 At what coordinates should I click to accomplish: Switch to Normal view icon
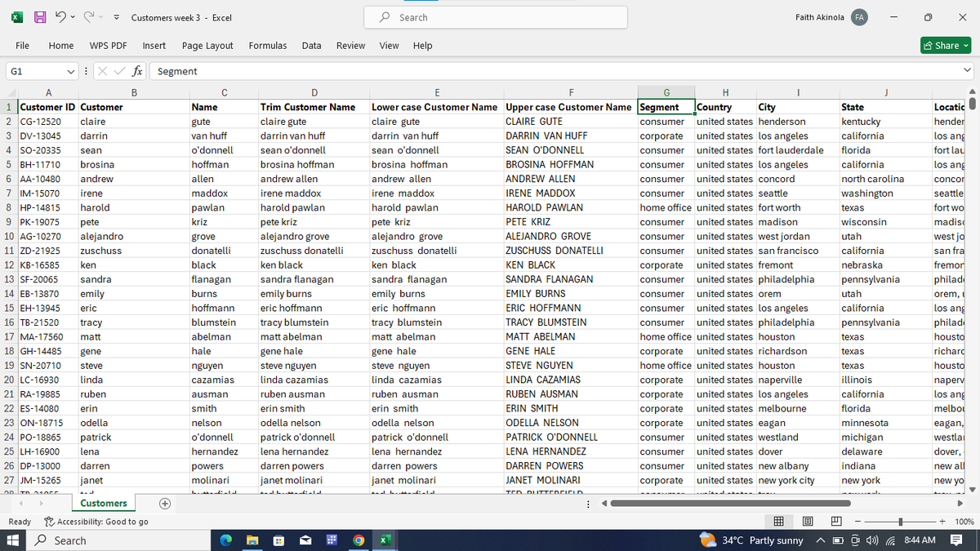point(779,522)
